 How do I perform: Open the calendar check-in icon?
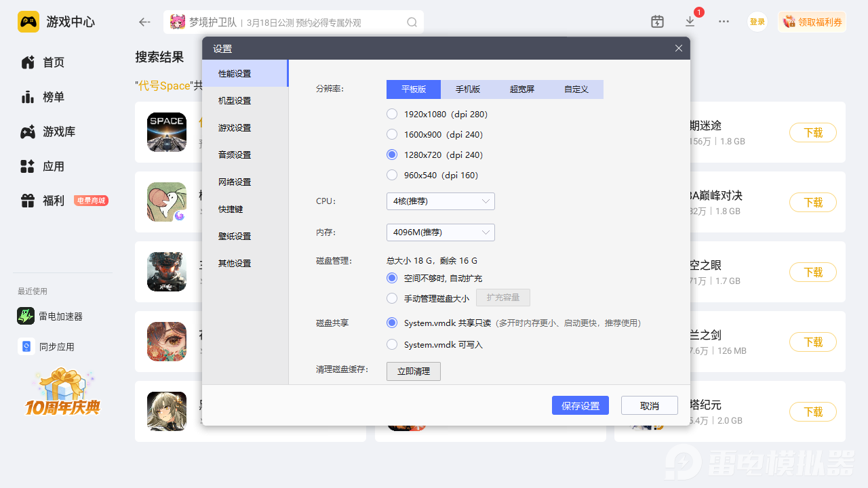(657, 22)
